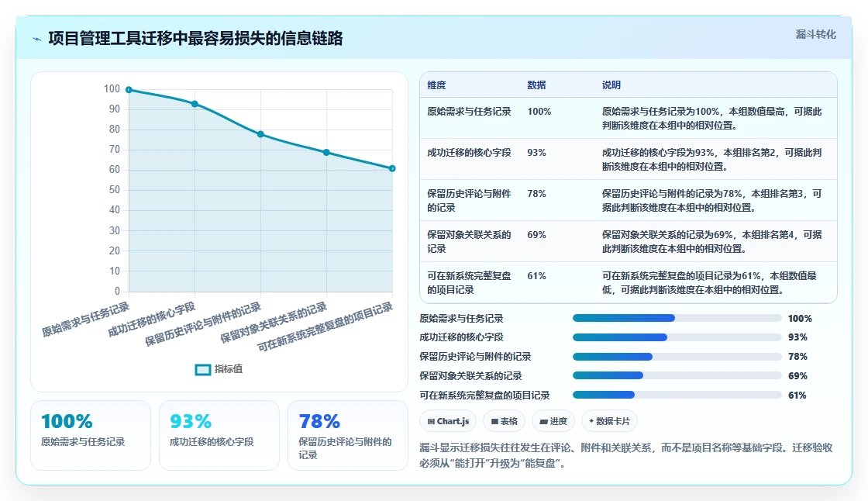Click the 69% value in the table
Image resolution: width=868 pixels, height=501 pixels.
tap(536, 234)
